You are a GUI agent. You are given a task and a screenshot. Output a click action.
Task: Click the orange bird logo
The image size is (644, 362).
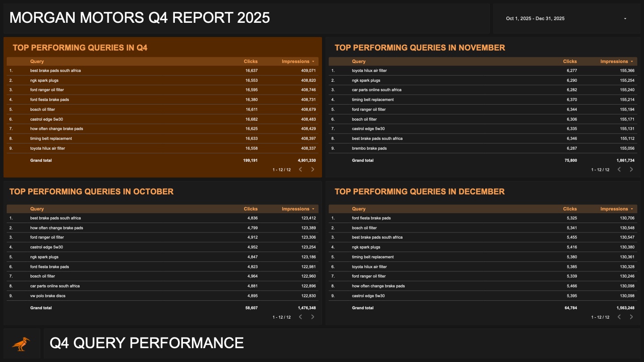coord(21,343)
